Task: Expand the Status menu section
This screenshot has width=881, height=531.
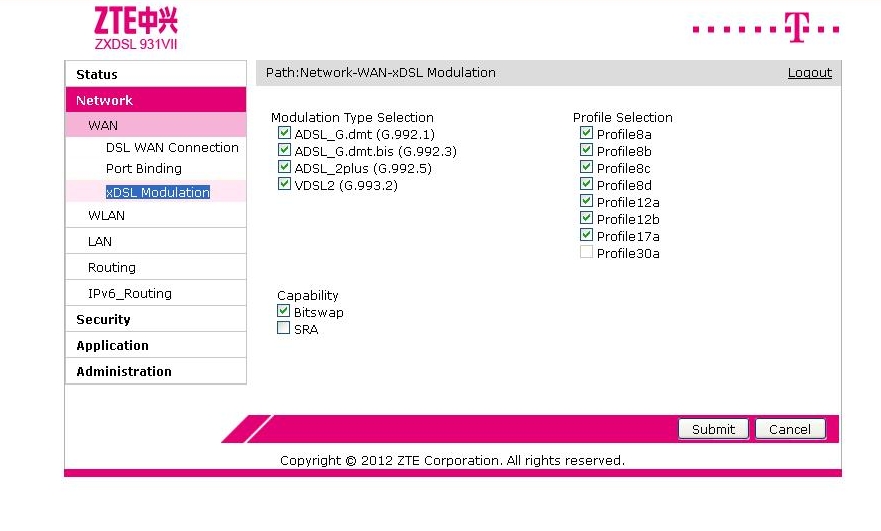Action: click(x=97, y=74)
